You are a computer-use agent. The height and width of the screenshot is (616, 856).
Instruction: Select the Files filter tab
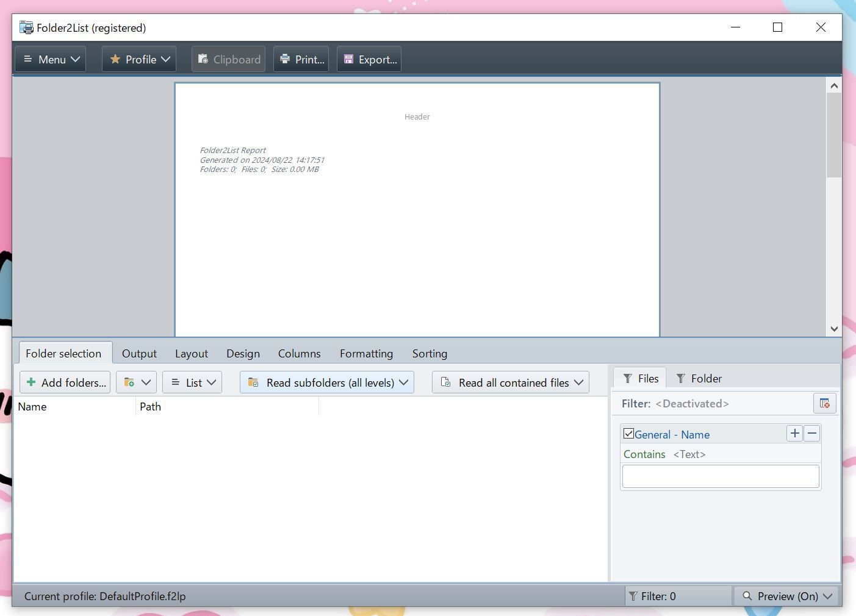pyautogui.click(x=640, y=378)
